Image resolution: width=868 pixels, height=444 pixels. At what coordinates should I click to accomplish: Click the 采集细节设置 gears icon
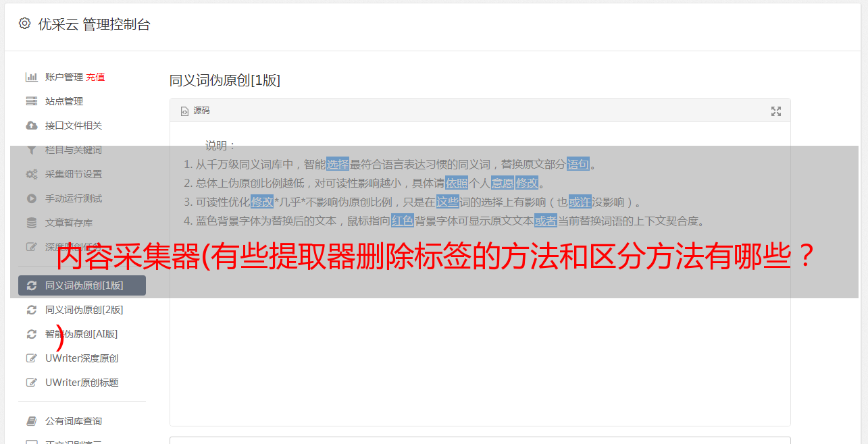pos(31,174)
